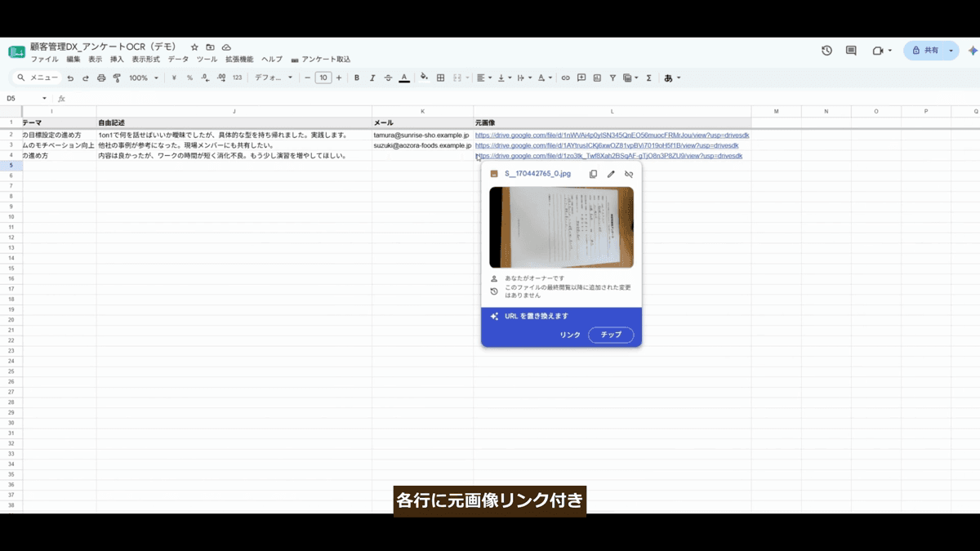Click the 共有 share button
Viewport: 980px width, 551px height.
pos(924,51)
